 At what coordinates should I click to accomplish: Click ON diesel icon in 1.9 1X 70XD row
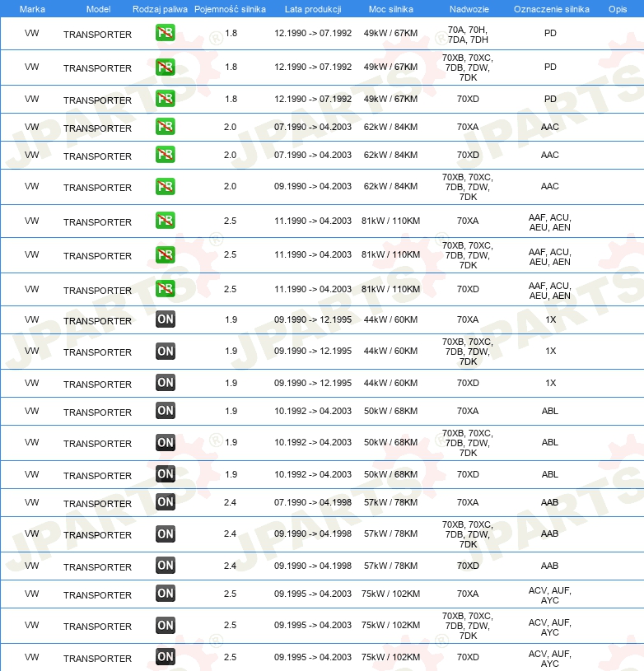pos(166,383)
